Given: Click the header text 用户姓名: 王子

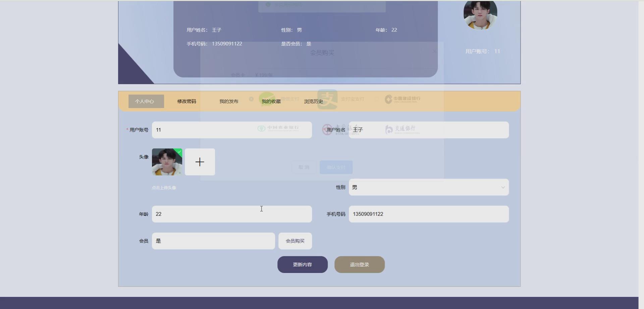Looking at the screenshot, I should 204,30.
